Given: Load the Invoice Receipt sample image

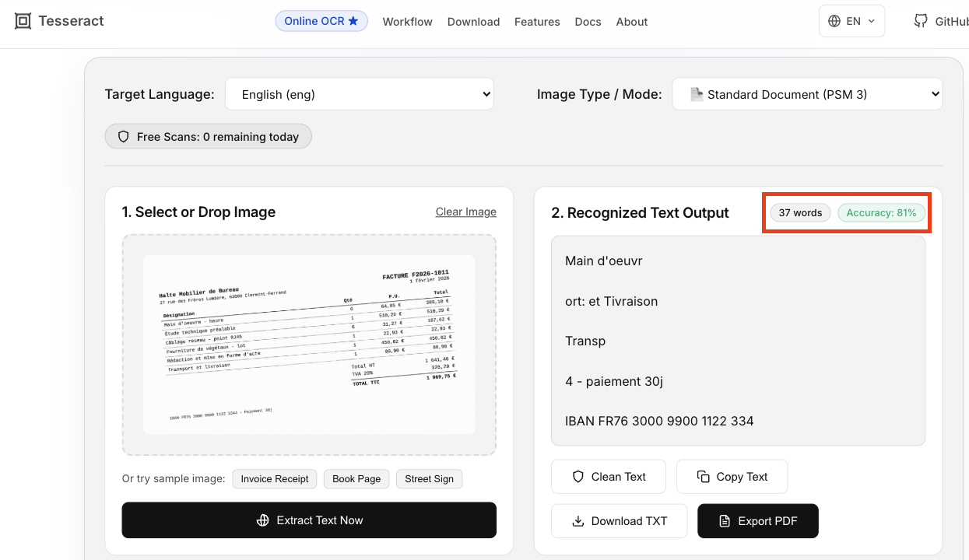Looking at the screenshot, I should pyautogui.click(x=274, y=478).
